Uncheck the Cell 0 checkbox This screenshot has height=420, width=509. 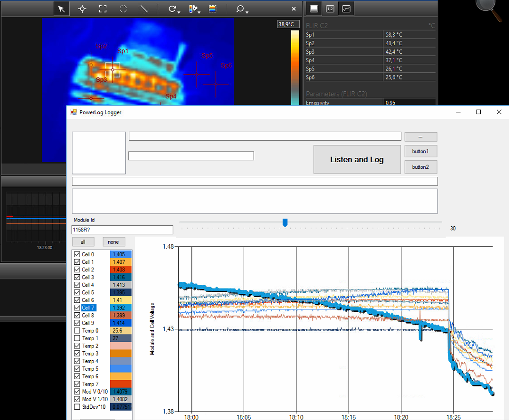(77, 254)
